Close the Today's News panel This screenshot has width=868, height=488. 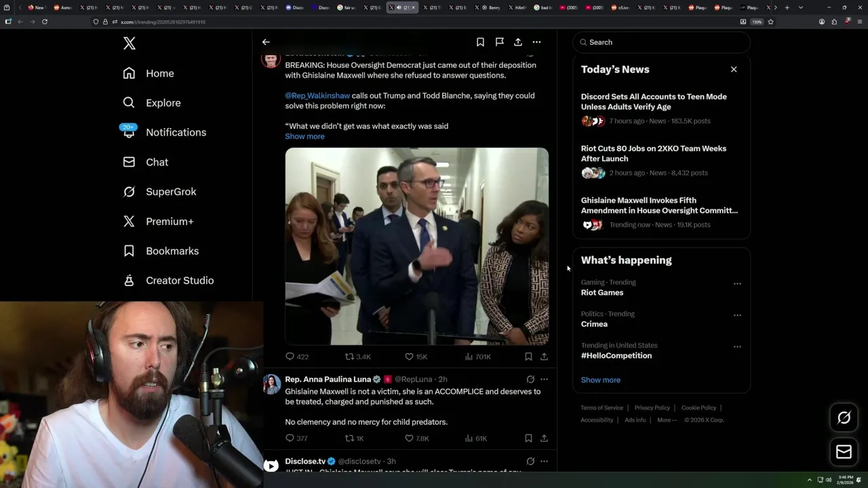(x=734, y=69)
